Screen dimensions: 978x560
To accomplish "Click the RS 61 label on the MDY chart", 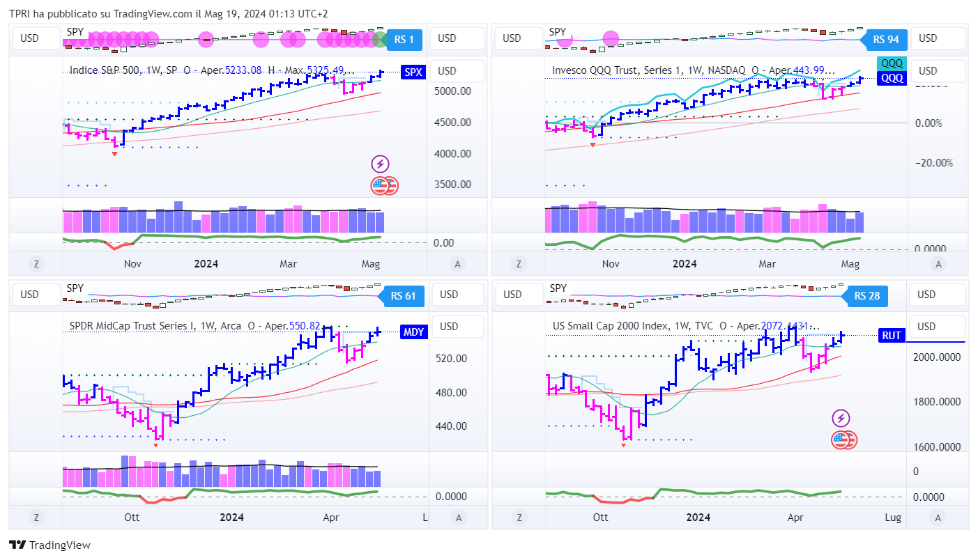I will click(403, 296).
